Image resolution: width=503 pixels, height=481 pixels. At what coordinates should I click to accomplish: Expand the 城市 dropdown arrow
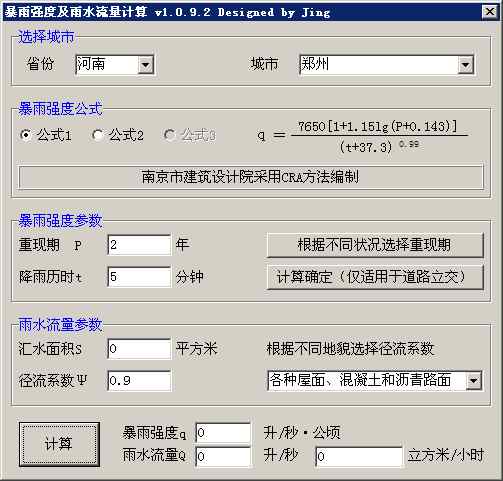[x=465, y=65]
